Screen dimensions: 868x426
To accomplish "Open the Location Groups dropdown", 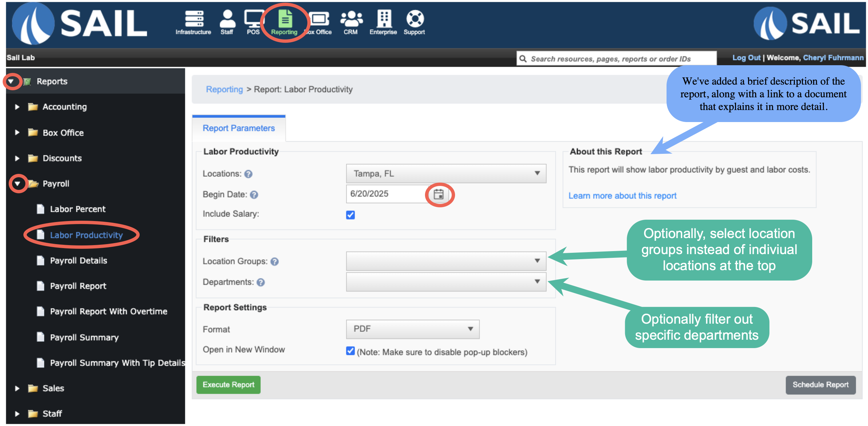I will (x=446, y=261).
